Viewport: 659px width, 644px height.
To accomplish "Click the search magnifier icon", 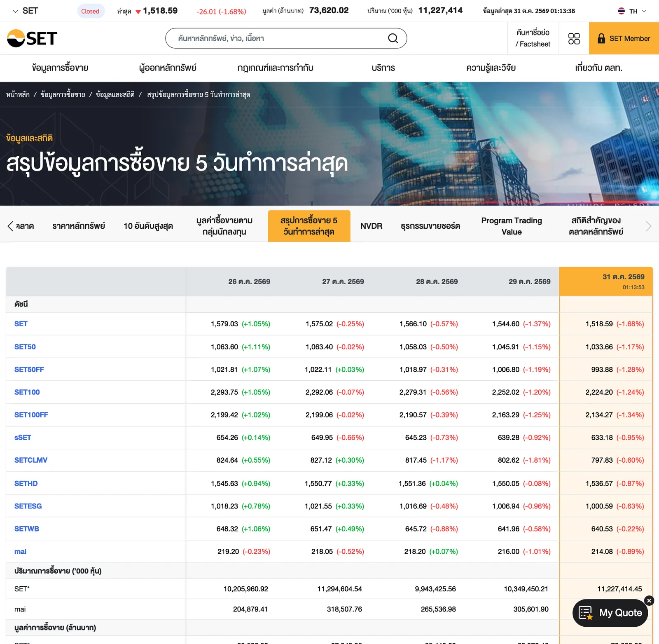I will [393, 38].
